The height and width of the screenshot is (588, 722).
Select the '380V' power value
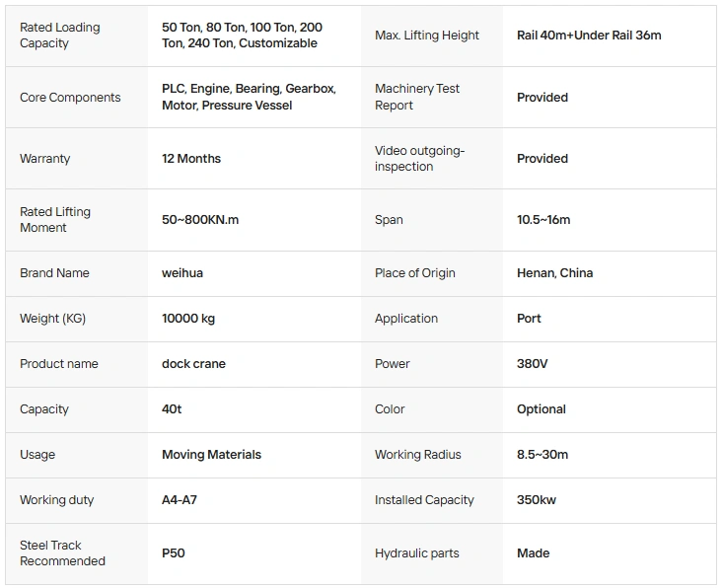click(533, 364)
